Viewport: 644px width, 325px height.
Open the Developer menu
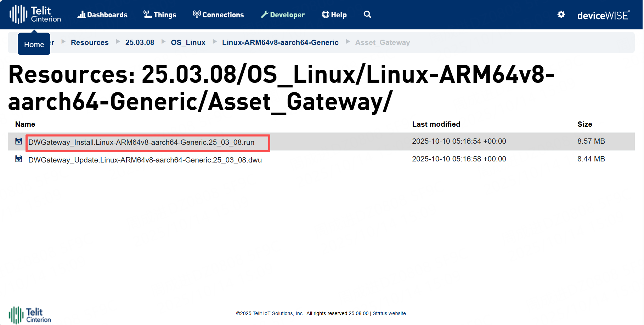point(283,15)
